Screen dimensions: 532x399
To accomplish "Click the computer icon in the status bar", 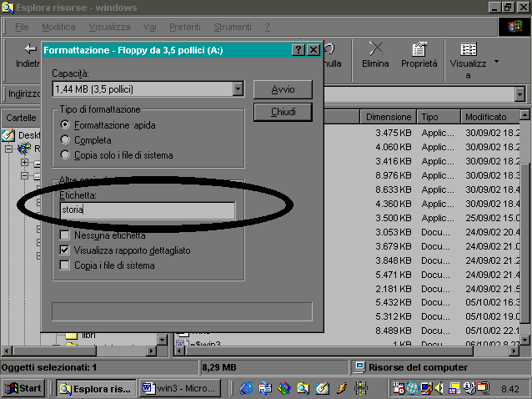I will [359, 367].
